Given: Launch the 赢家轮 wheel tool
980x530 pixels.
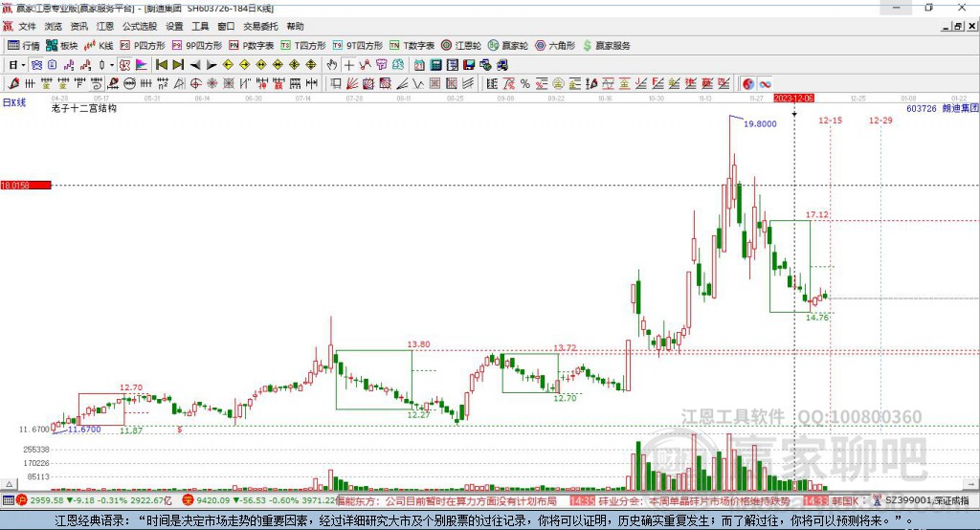Looking at the screenshot, I should pos(508,46).
